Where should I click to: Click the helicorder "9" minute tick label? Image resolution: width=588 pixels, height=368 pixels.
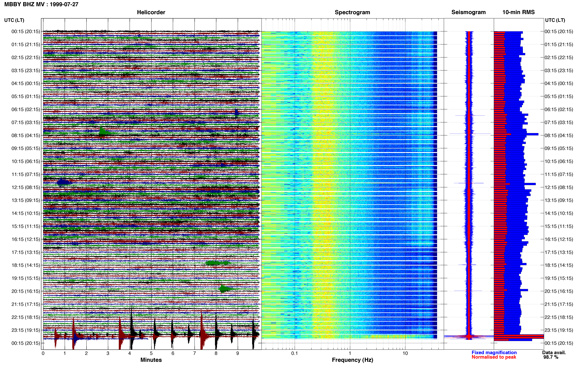click(x=238, y=353)
